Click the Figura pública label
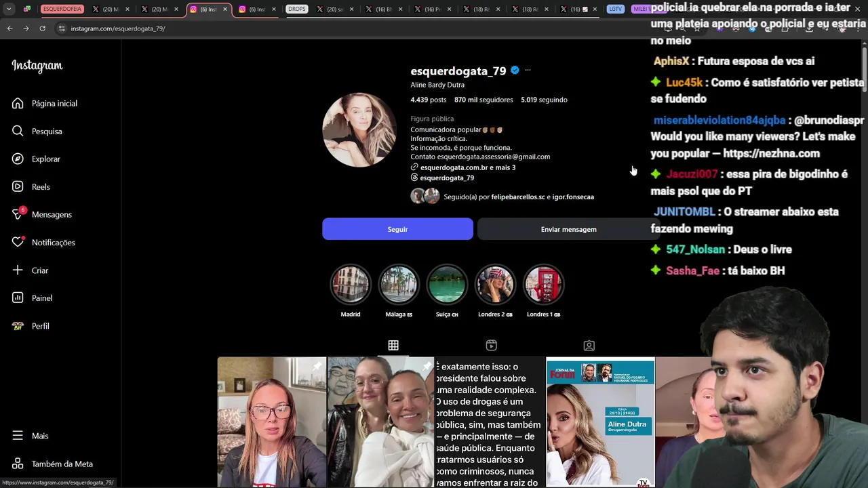The image size is (868, 488). 432,119
